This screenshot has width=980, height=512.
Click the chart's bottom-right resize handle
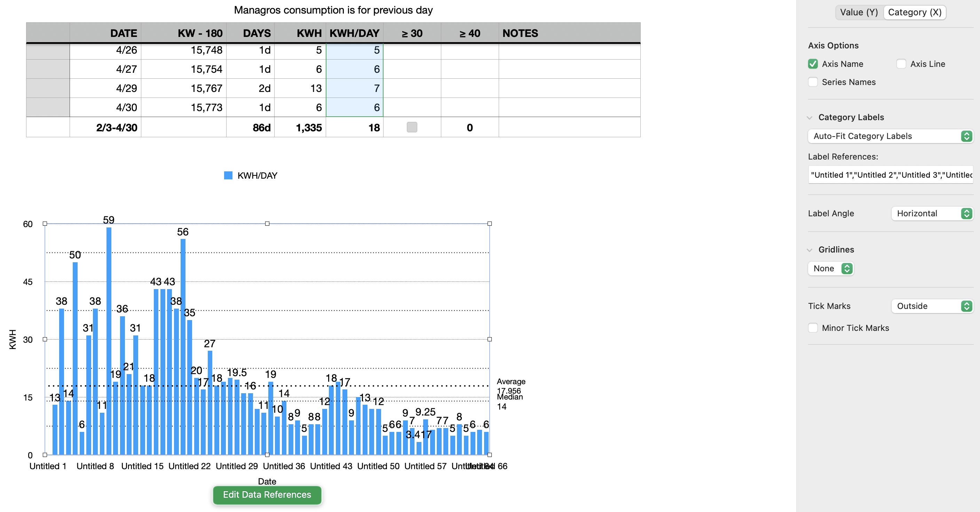(x=489, y=455)
